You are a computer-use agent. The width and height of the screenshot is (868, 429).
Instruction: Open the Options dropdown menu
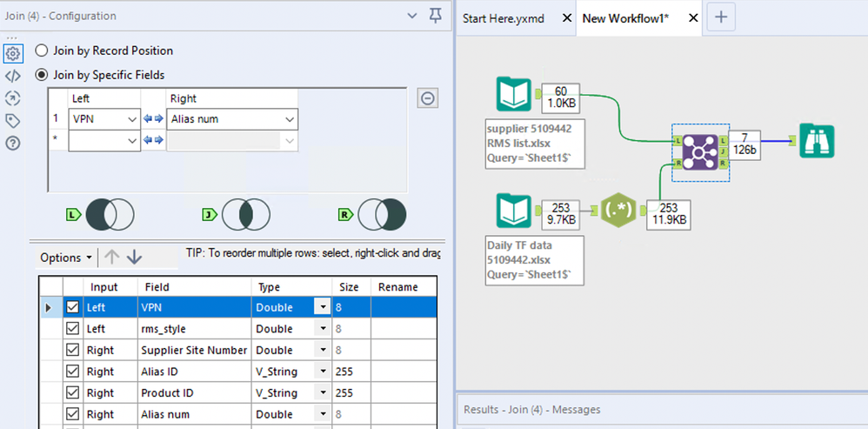click(67, 258)
